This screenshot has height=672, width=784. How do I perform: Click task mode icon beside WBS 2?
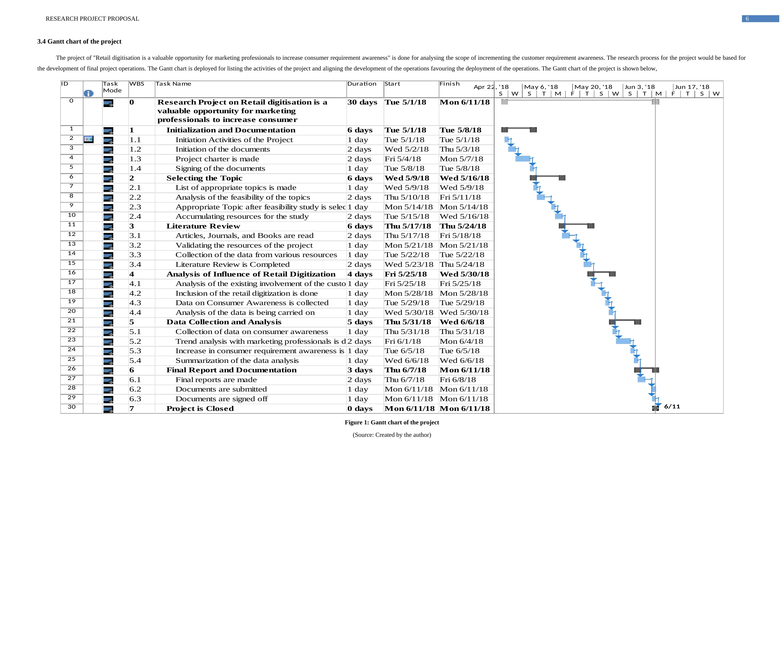point(108,179)
